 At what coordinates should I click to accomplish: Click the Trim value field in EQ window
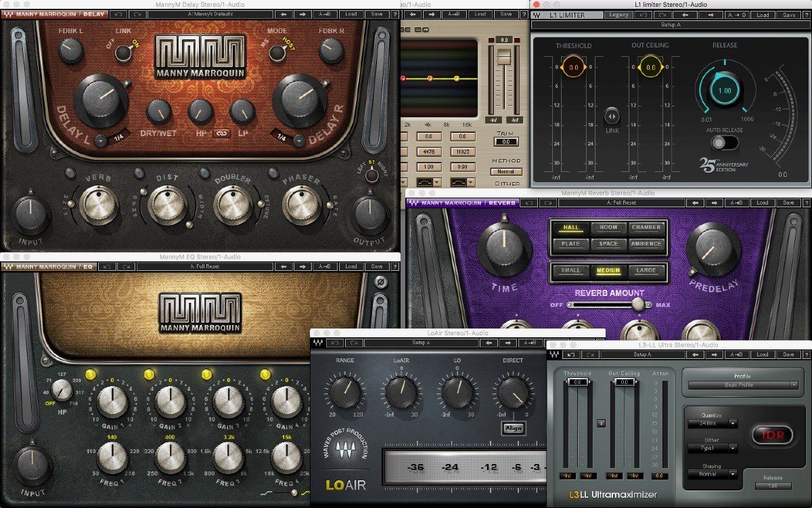click(506, 142)
